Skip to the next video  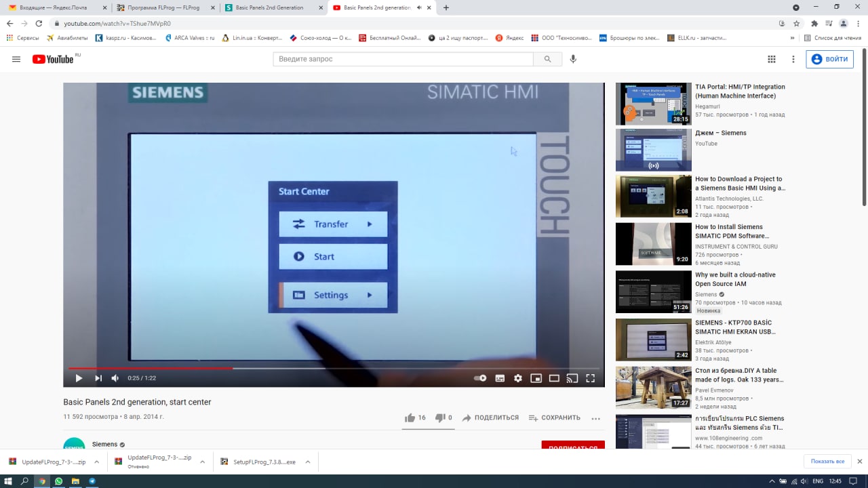click(x=98, y=378)
